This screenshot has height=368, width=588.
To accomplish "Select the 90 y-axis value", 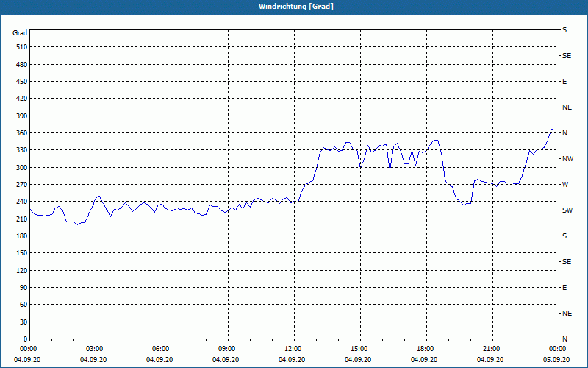I will (24, 288).
